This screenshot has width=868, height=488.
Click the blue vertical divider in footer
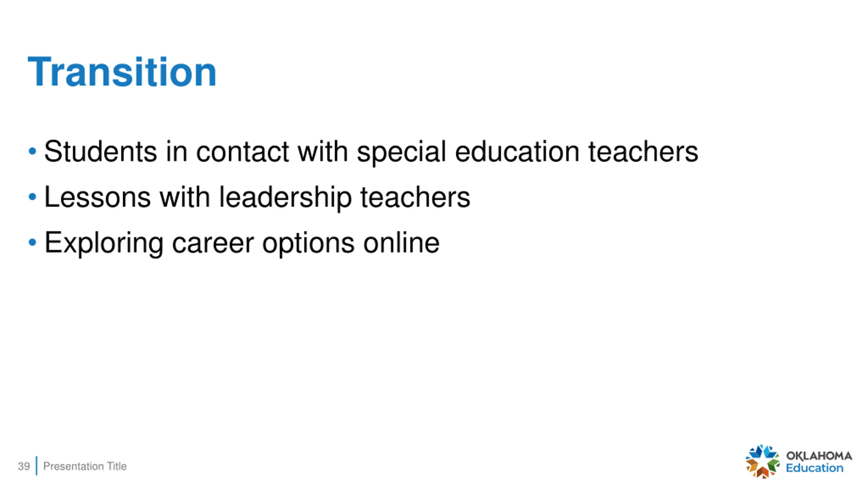pyautogui.click(x=37, y=466)
